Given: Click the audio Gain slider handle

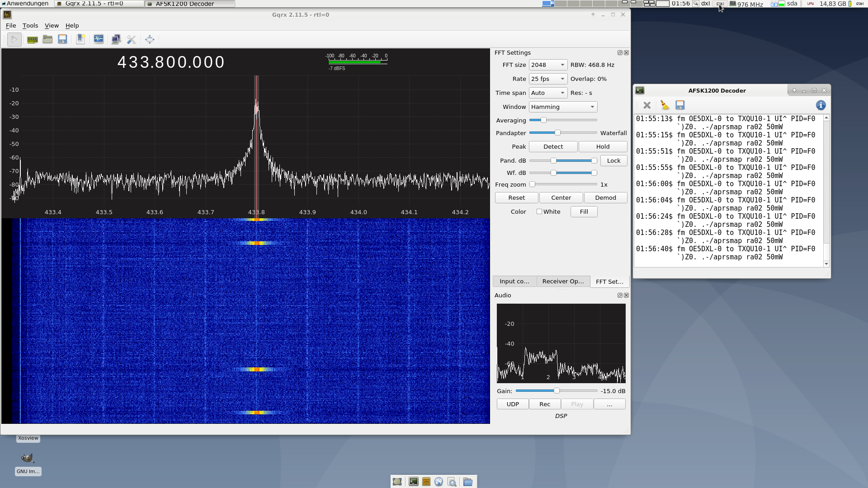Looking at the screenshot, I should point(557,391).
